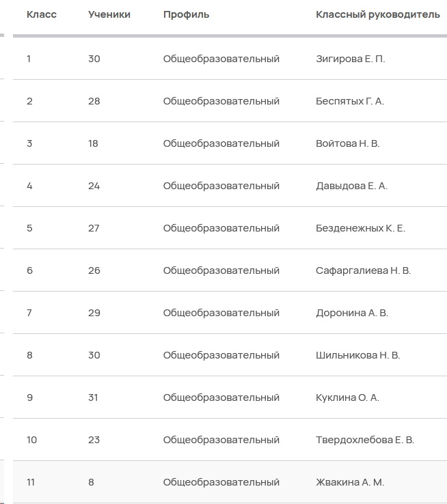Click the Классный руководитель column header
447x504 pixels.
pyautogui.click(x=378, y=14)
